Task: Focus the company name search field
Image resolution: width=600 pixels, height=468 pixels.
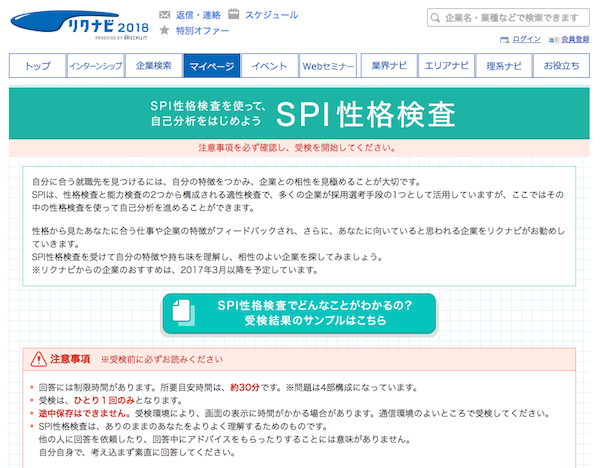Action: 508,18
